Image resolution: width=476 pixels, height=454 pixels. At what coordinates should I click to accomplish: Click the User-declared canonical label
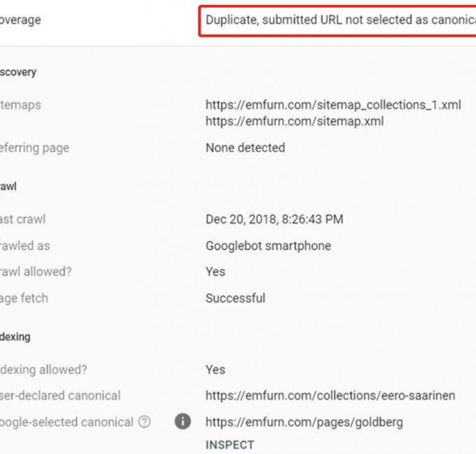click(x=60, y=396)
